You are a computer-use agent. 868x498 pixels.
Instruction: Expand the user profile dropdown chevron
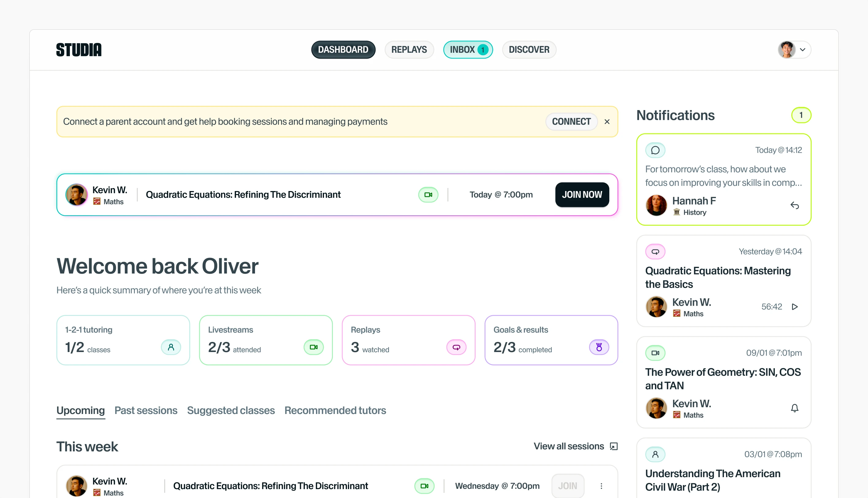point(803,50)
